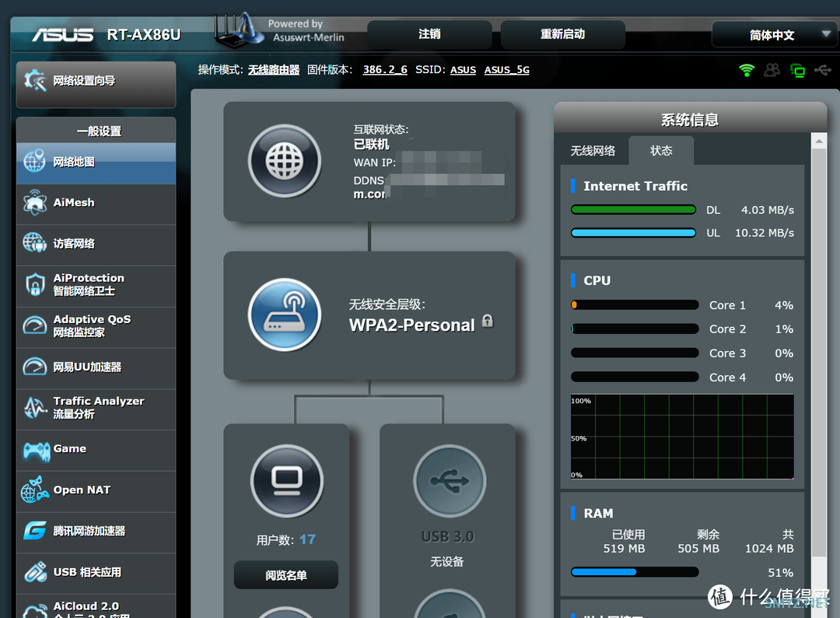840x618 pixels.
Task: Open the 无线路由器 operation mode link
Action: [x=274, y=70]
